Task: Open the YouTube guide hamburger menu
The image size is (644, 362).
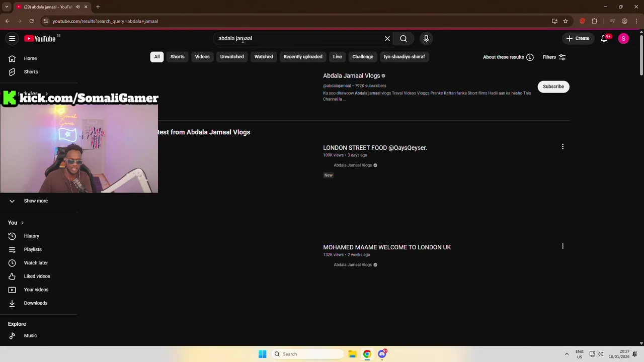Action: tap(12, 39)
